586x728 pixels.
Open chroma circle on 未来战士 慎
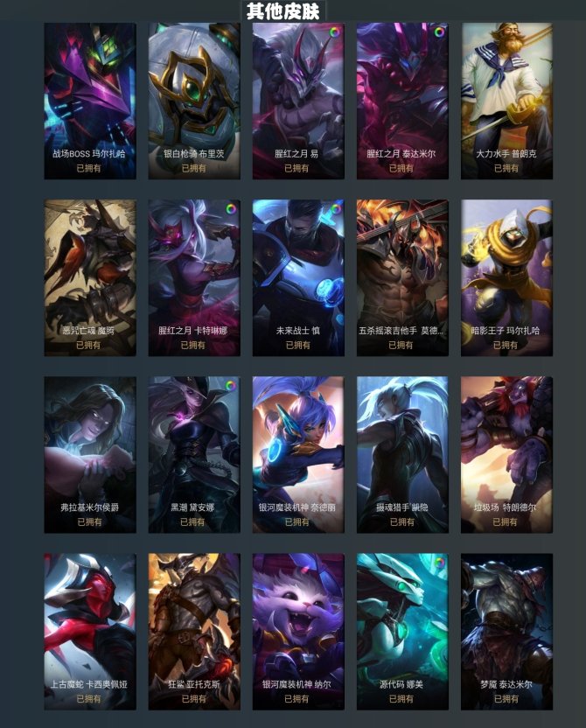tap(335, 209)
